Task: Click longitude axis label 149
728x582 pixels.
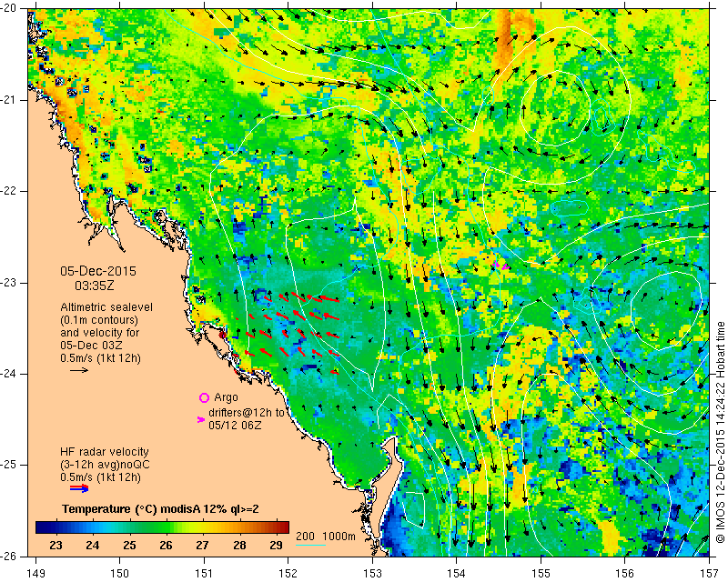Action: point(35,573)
